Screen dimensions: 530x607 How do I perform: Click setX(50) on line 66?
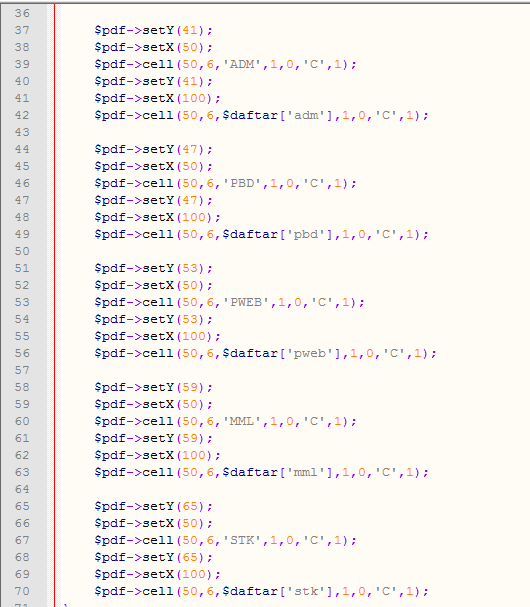point(173,523)
